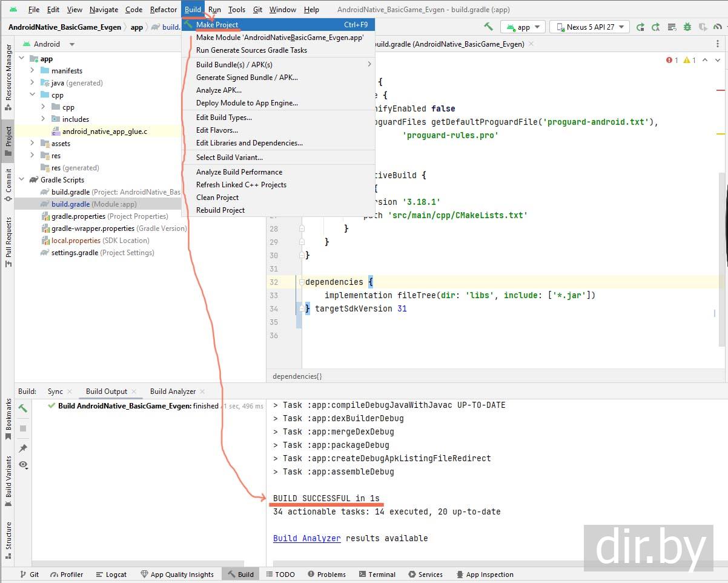
Task: Toggle the eye view options in Build panel
Action: [23, 465]
